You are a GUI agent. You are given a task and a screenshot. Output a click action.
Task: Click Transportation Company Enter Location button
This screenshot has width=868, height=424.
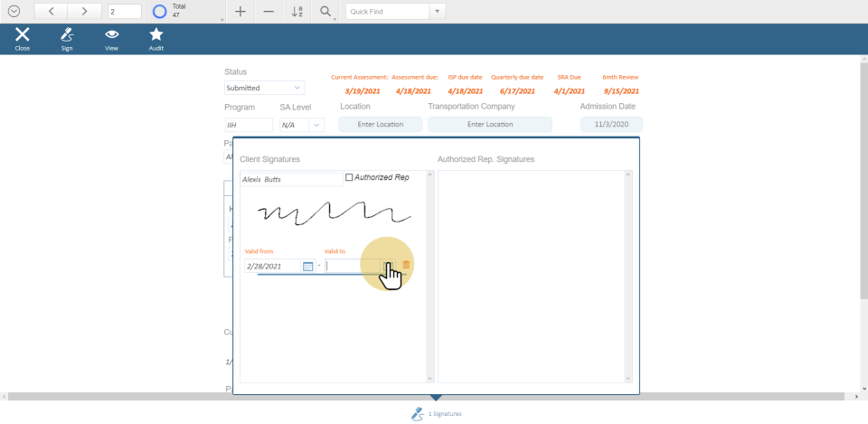click(489, 125)
